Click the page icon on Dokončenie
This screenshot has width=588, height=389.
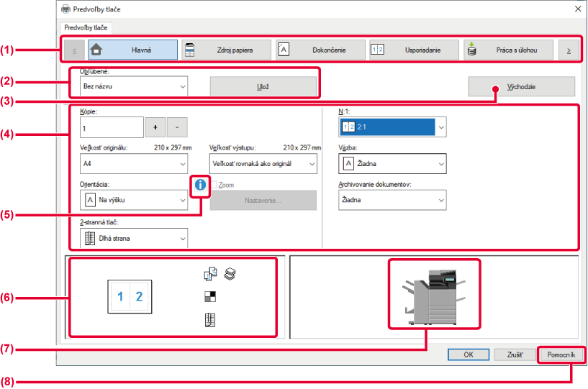pos(284,49)
